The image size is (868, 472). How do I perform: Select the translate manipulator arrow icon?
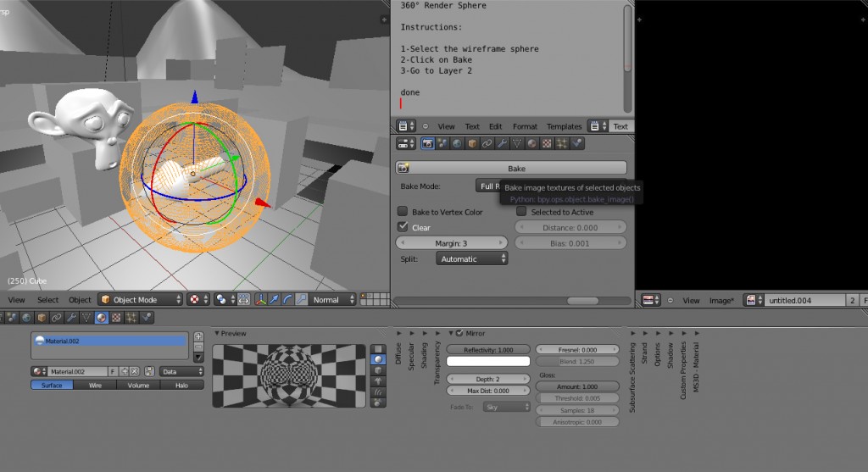point(274,300)
